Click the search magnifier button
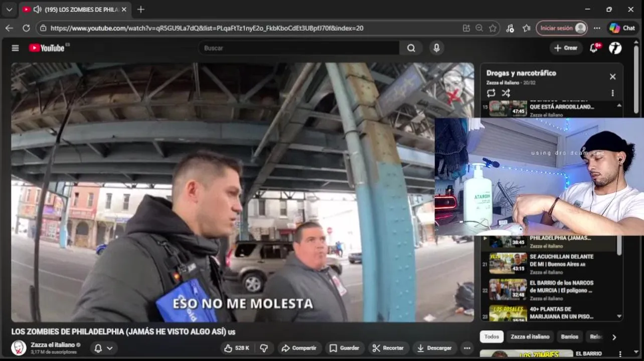Viewport: 644px width, 361px height. [411, 48]
